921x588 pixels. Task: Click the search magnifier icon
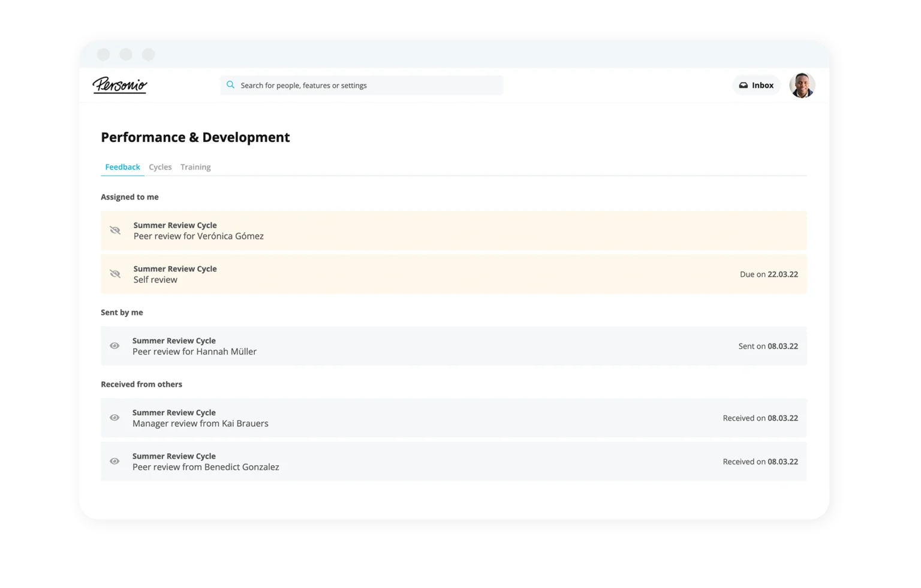230,85
